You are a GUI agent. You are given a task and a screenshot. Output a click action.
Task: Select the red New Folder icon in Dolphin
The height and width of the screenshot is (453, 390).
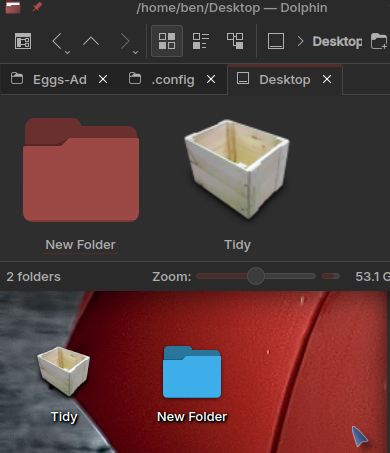click(x=81, y=170)
